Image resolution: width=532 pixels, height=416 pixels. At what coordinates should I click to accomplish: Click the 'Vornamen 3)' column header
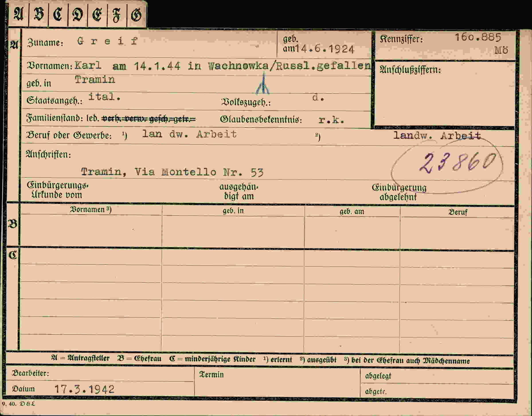coord(91,210)
